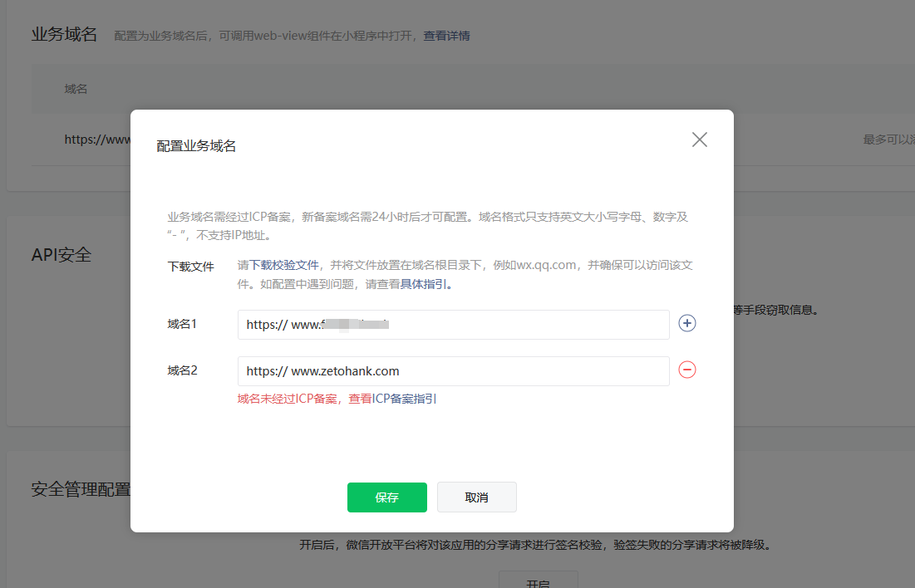Open 查看详情 link beside 业务域名
This screenshot has width=915, height=588.
tap(446, 37)
